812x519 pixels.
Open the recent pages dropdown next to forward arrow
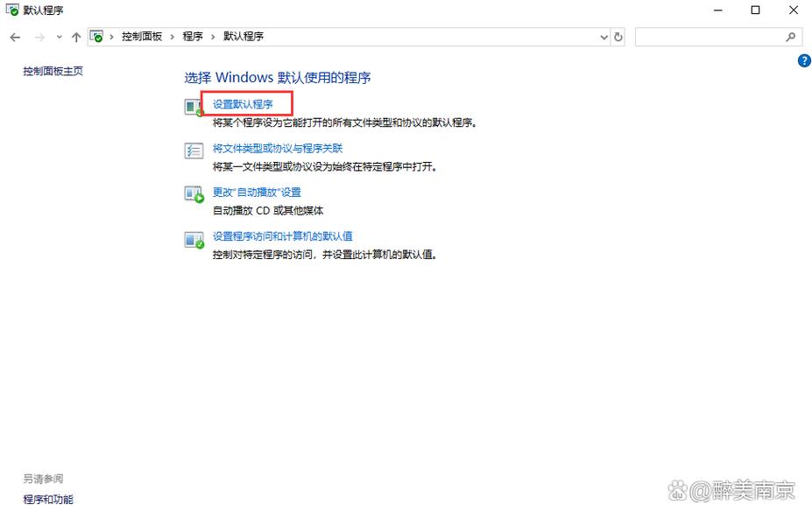coord(57,37)
